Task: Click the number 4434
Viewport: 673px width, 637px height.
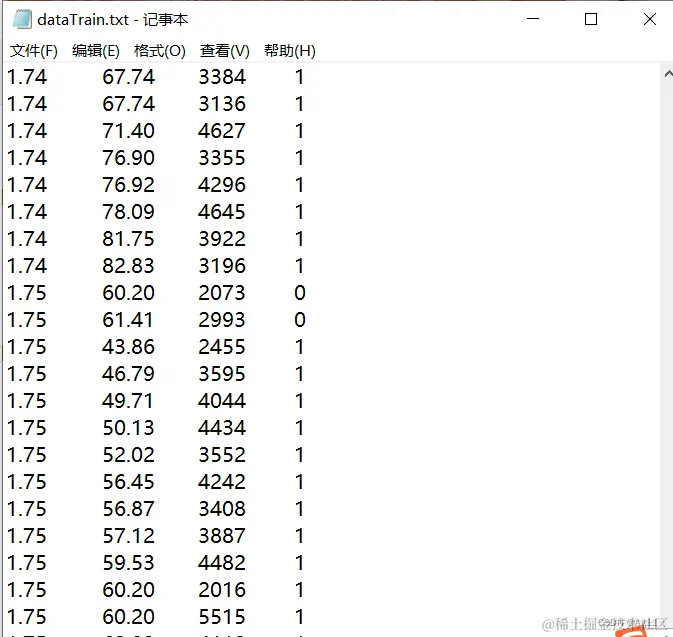Action: coord(222,428)
